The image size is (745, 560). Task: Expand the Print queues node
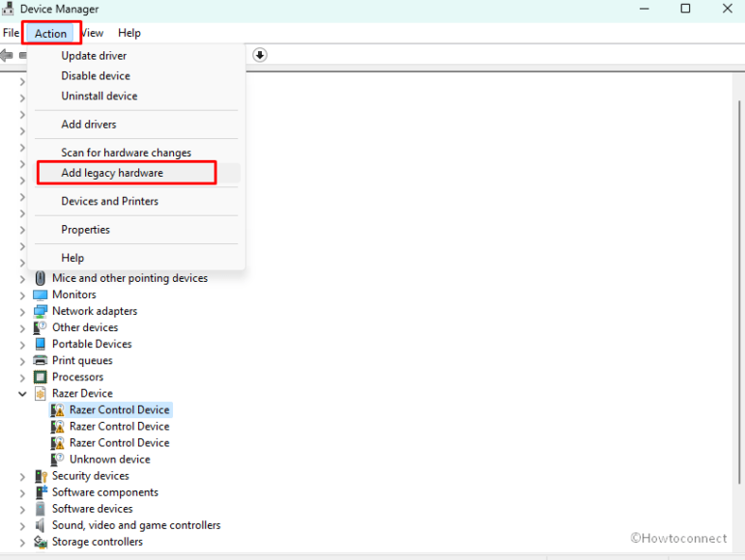click(x=22, y=362)
